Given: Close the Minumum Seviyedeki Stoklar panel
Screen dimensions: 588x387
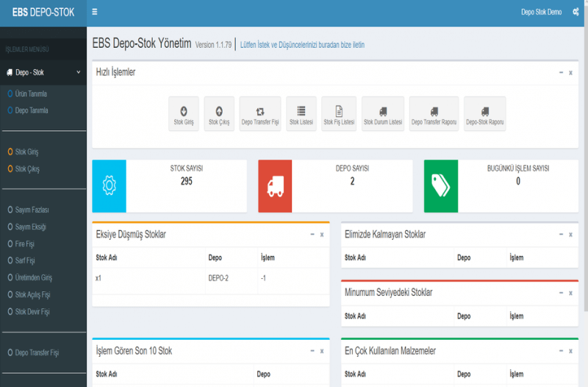Looking at the screenshot, I should pos(570,293).
